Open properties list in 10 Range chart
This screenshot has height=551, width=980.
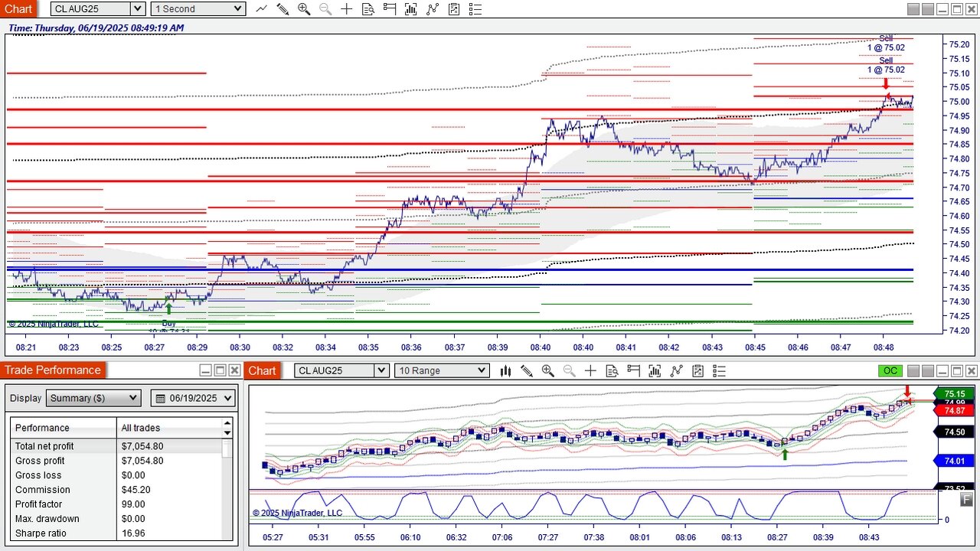(x=719, y=370)
